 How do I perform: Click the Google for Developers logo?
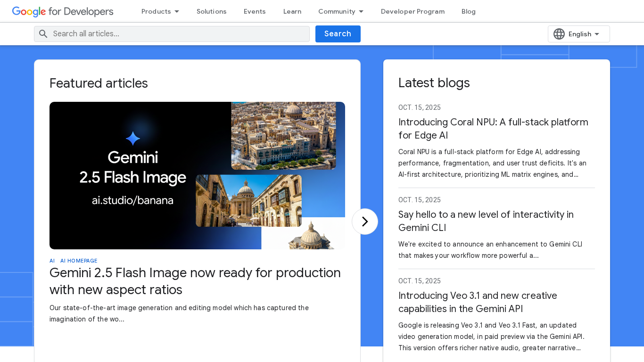pos(63,11)
